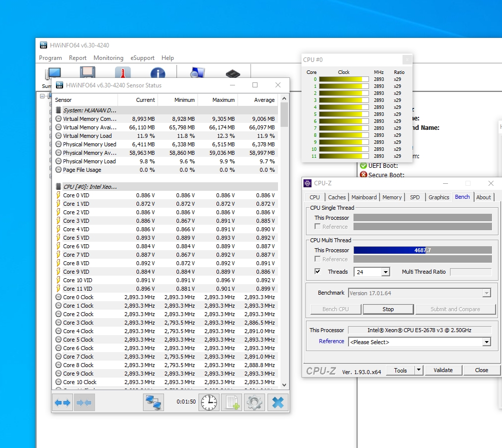
Task: Open the Monitoring menu in HWiNFO64
Action: click(x=108, y=58)
